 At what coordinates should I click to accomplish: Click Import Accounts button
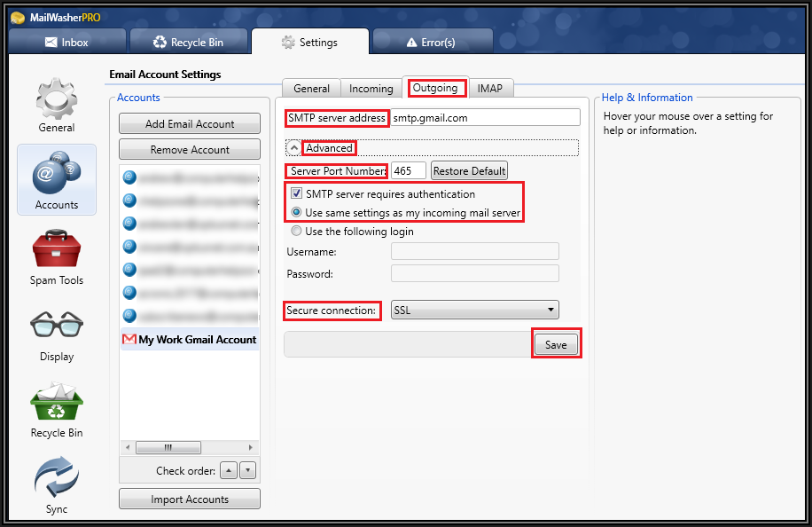[x=190, y=499]
